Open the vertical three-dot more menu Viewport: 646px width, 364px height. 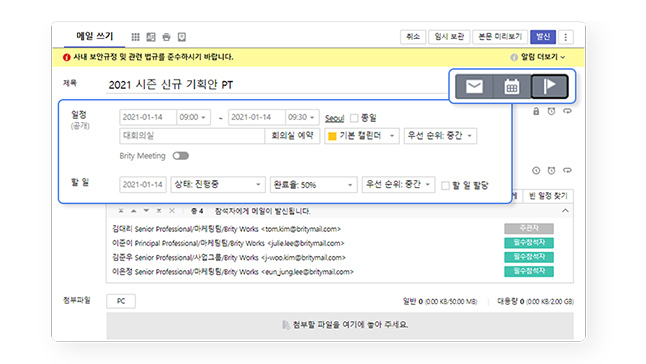click(566, 37)
